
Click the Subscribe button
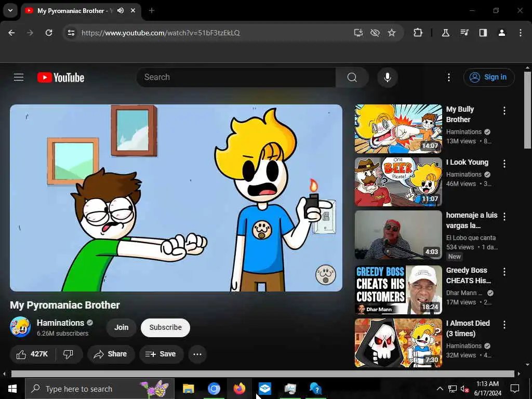coord(165,327)
